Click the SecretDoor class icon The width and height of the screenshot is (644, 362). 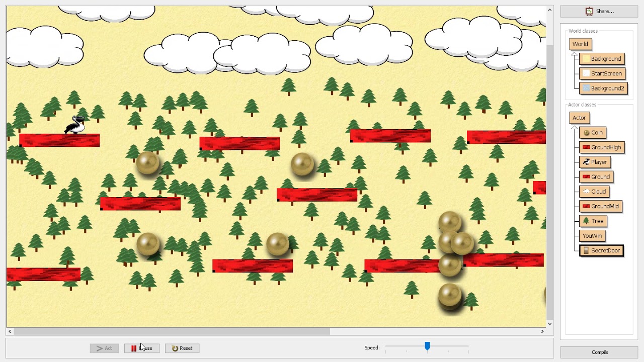coord(586,250)
